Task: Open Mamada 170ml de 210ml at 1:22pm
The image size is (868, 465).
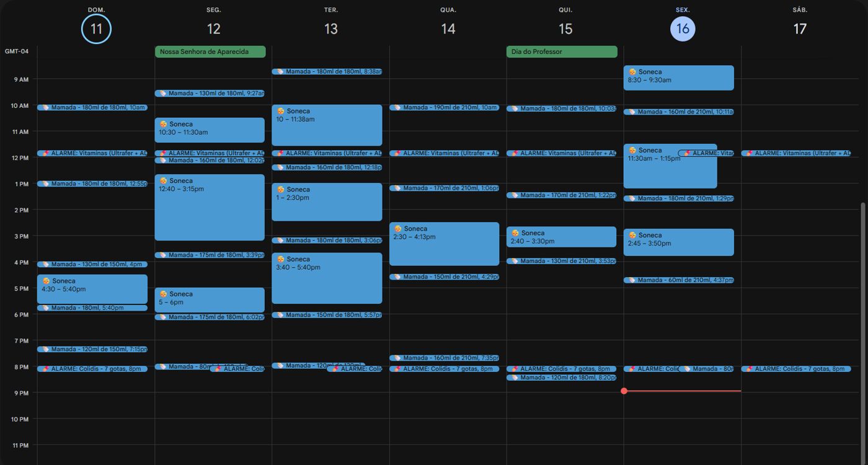Action: (x=562, y=195)
